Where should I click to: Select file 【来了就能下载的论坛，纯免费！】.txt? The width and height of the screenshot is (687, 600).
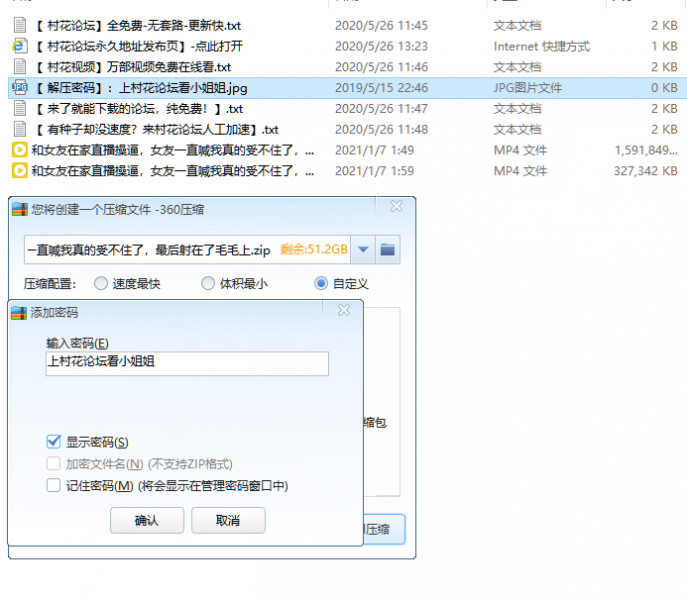click(x=138, y=109)
